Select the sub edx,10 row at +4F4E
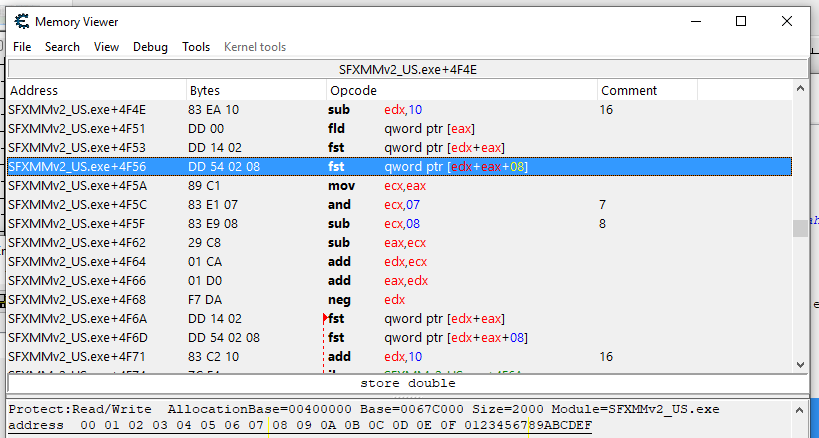819x438 pixels. click(400, 109)
